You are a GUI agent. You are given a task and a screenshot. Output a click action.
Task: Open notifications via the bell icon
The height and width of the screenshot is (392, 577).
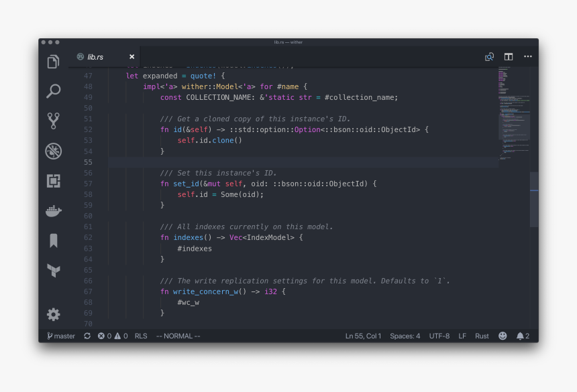tap(523, 336)
